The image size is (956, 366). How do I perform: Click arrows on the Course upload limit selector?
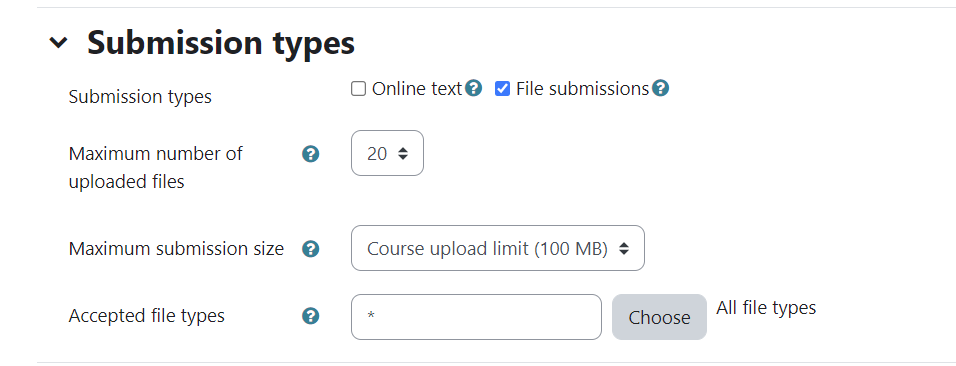click(x=623, y=249)
